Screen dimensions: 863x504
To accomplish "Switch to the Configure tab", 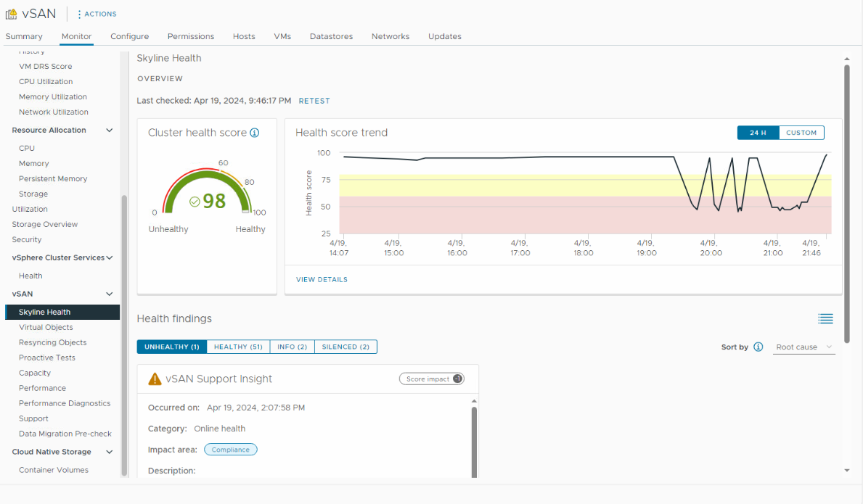I will tap(129, 36).
